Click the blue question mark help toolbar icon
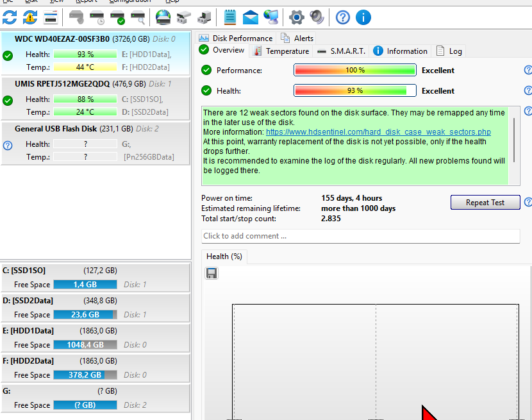The width and height of the screenshot is (532, 420). 343,17
